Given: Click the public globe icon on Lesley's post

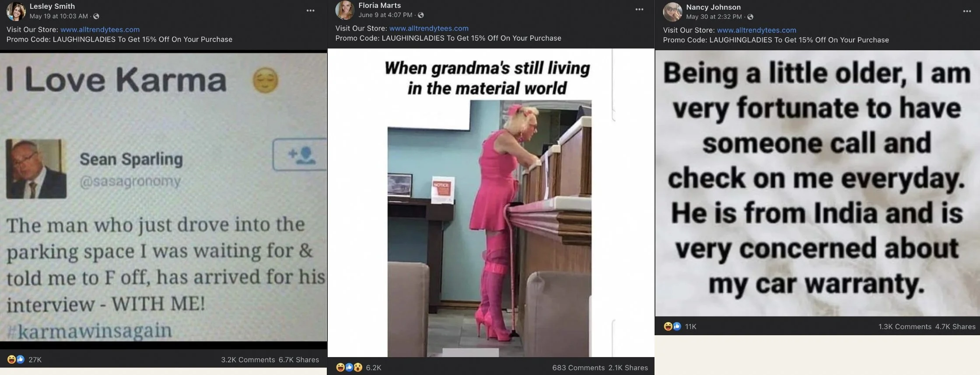Looking at the screenshot, I should point(96,17).
